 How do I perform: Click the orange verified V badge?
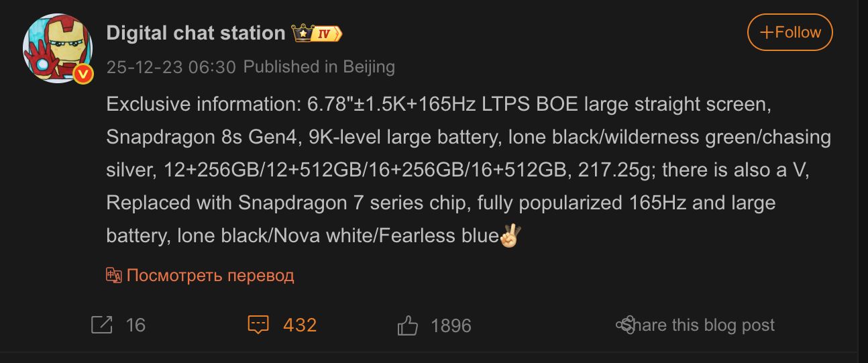point(83,74)
